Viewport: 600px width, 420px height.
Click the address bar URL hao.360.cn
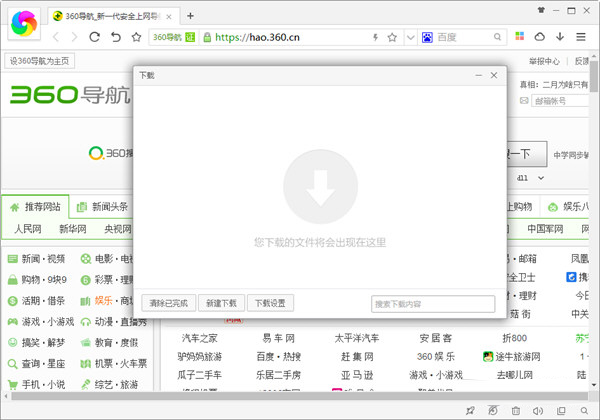click(257, 37)
